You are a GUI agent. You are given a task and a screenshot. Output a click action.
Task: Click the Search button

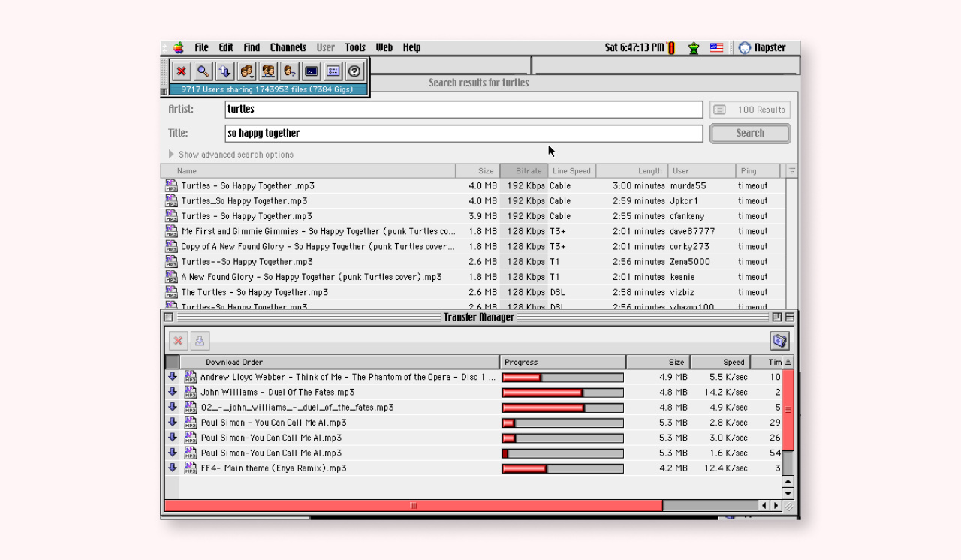point(749,134)
